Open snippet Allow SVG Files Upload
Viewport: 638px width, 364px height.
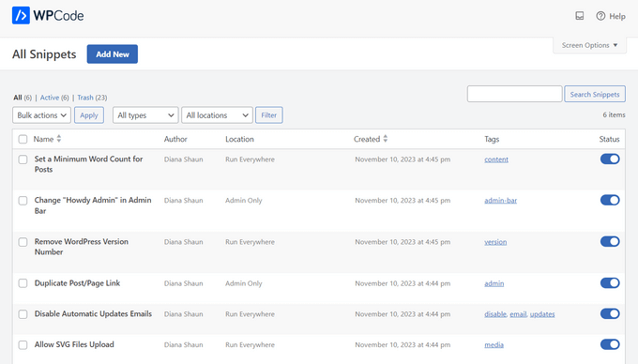74,344
